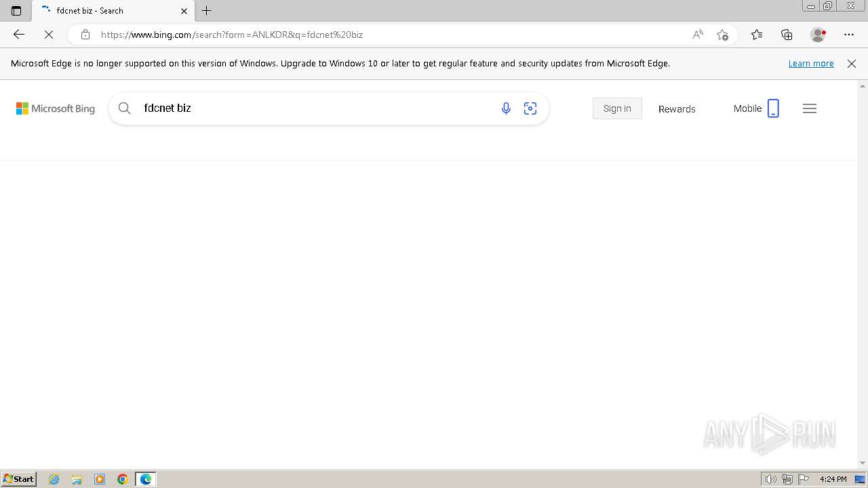Launch Google Chrome from taskbar

tap(123, 479)
